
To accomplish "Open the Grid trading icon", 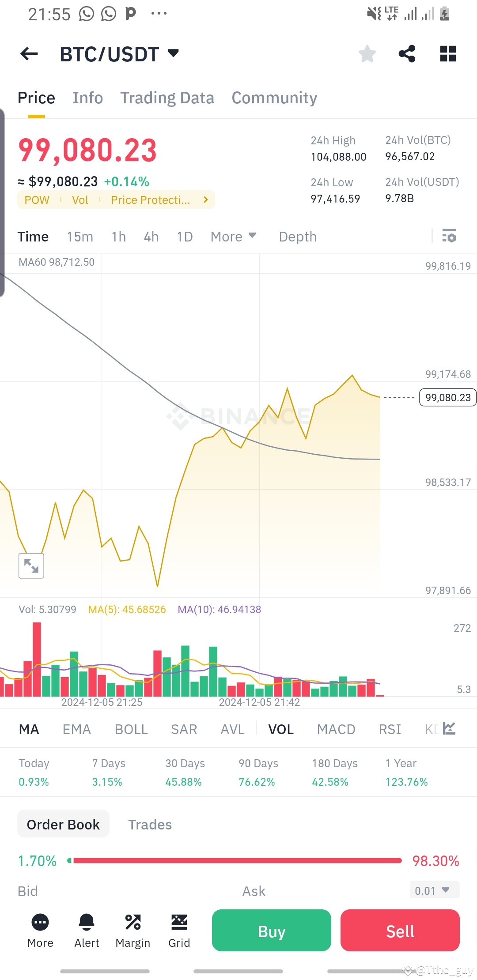I will pos(179,930).
